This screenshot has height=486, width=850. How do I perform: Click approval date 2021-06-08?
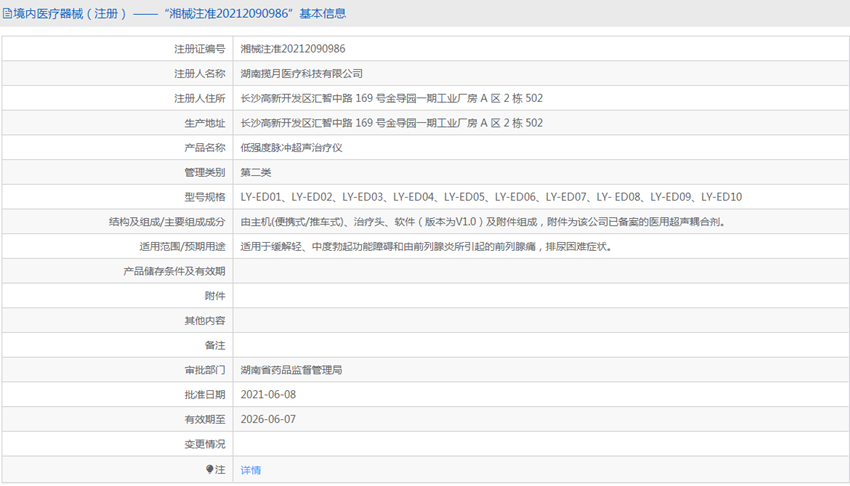268,394
